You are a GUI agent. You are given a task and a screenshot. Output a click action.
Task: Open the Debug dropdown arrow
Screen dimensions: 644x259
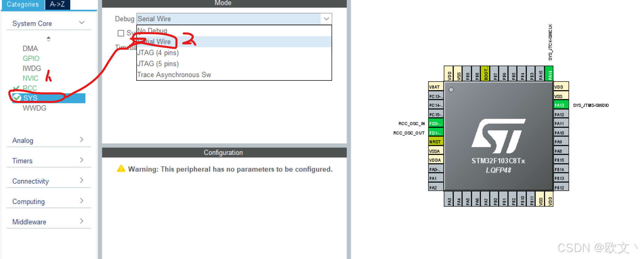(326, 19)
